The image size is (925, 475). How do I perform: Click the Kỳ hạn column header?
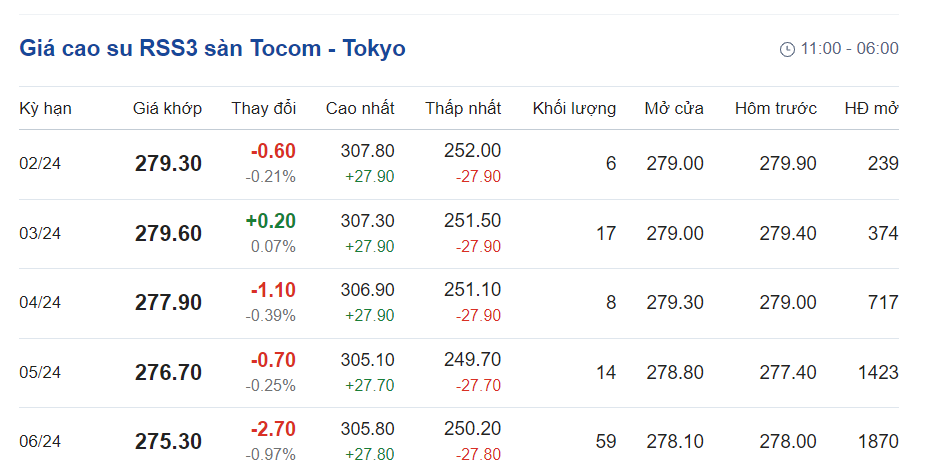click(45, 108)
